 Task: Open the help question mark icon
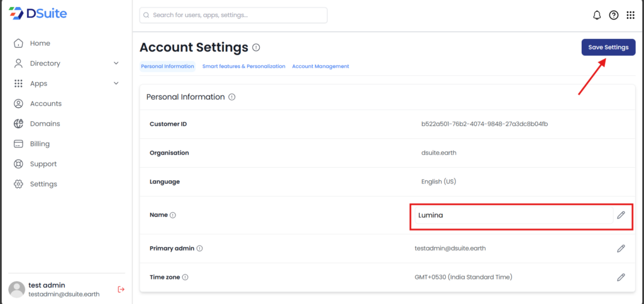click(x=614, y=15)
